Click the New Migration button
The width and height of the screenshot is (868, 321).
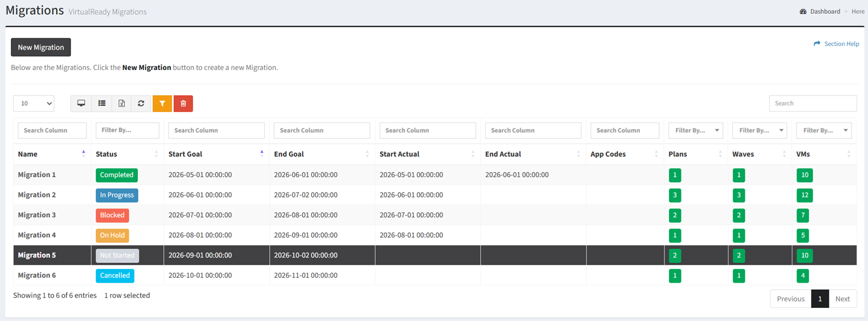pos(41,47)
